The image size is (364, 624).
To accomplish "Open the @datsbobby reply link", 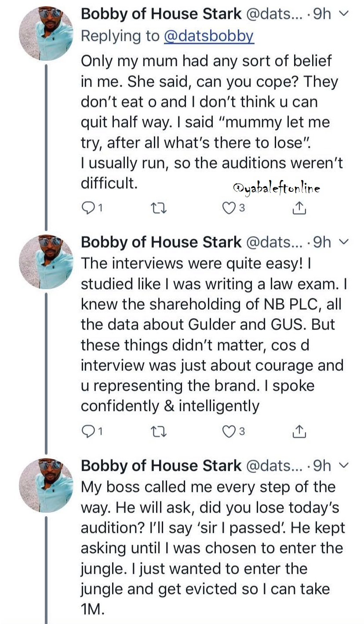I will click(x=209, y=36).
